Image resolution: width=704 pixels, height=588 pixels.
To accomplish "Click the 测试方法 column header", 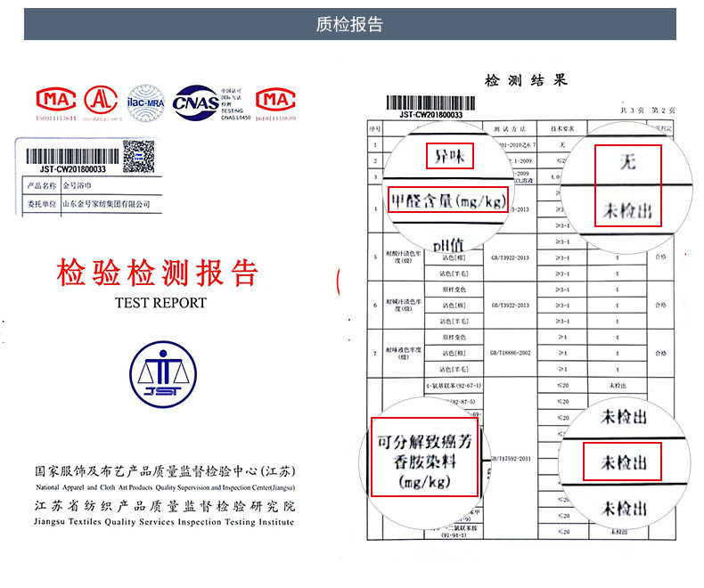I will tap(510, 129).
